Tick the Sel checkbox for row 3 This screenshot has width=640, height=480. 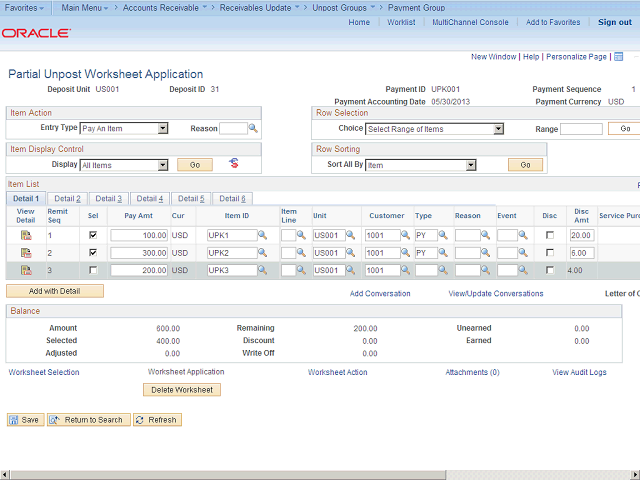pyautogui.click(x=93, y=270)
